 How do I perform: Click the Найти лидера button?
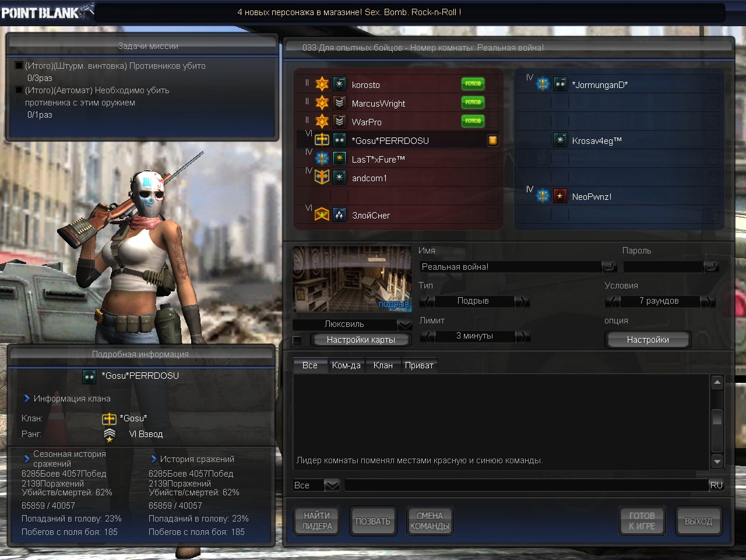pos(317,521)
